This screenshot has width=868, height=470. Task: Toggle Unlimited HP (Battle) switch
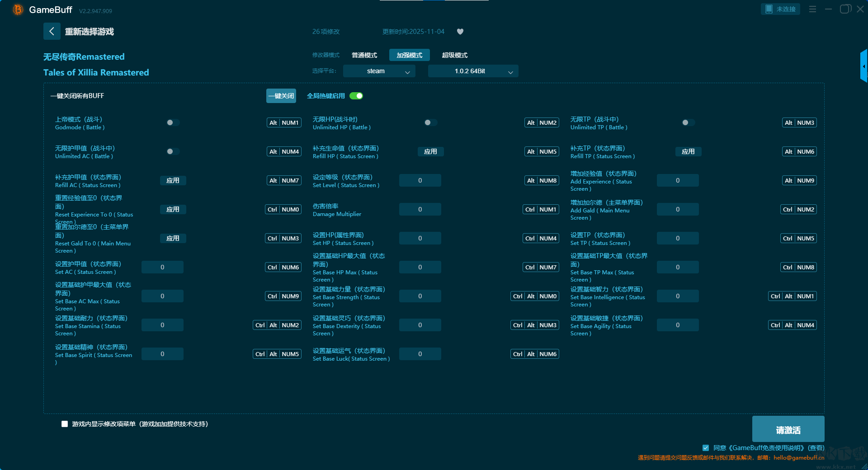[x=430, y=122]
